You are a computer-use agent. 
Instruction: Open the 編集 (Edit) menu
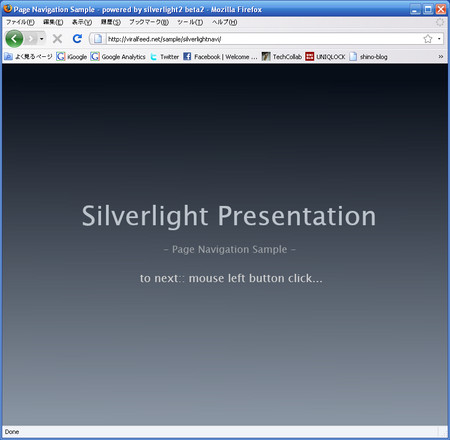point(53,22)
